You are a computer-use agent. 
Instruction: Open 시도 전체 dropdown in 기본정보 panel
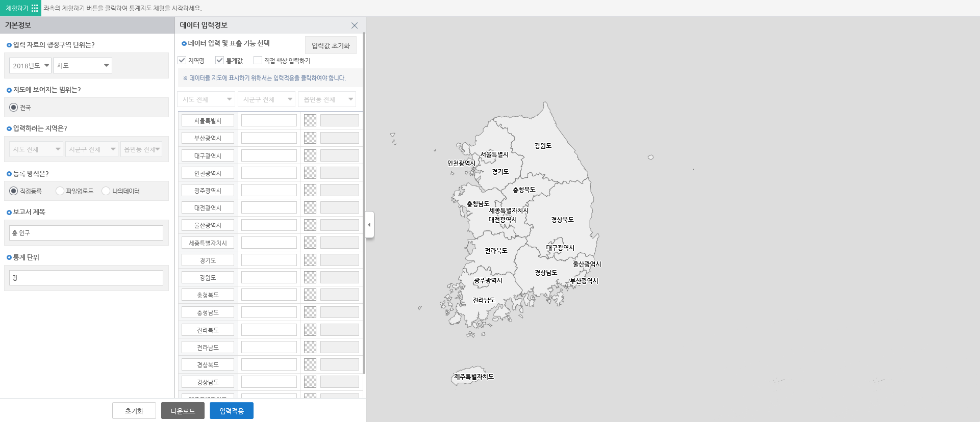pos(36,149)
